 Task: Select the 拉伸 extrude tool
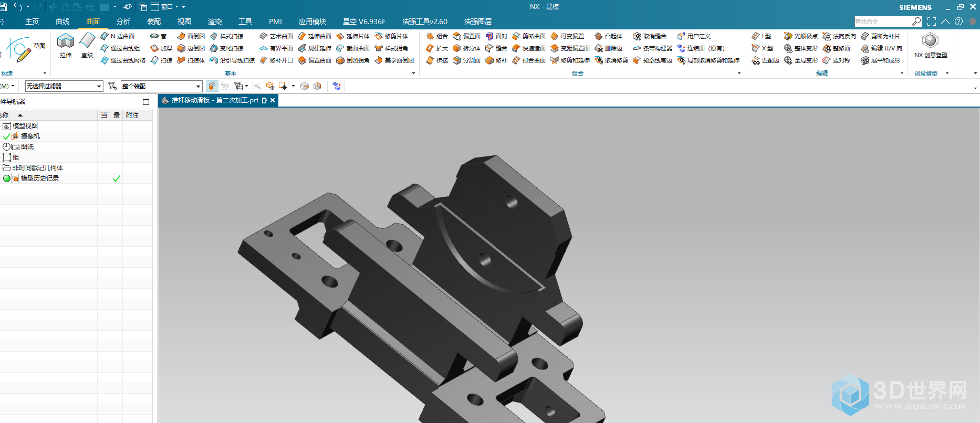coord(65,46)
